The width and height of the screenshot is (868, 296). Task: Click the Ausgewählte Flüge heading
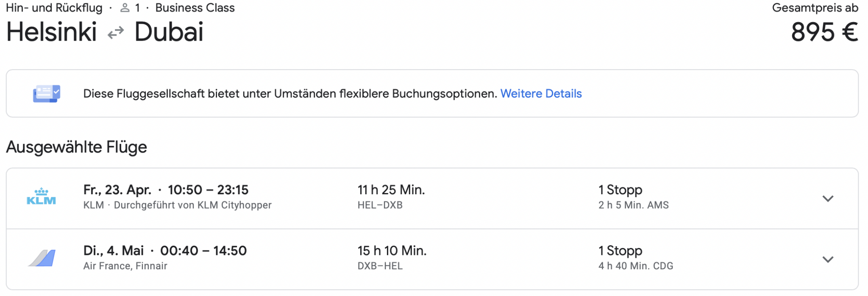point(77,147)
